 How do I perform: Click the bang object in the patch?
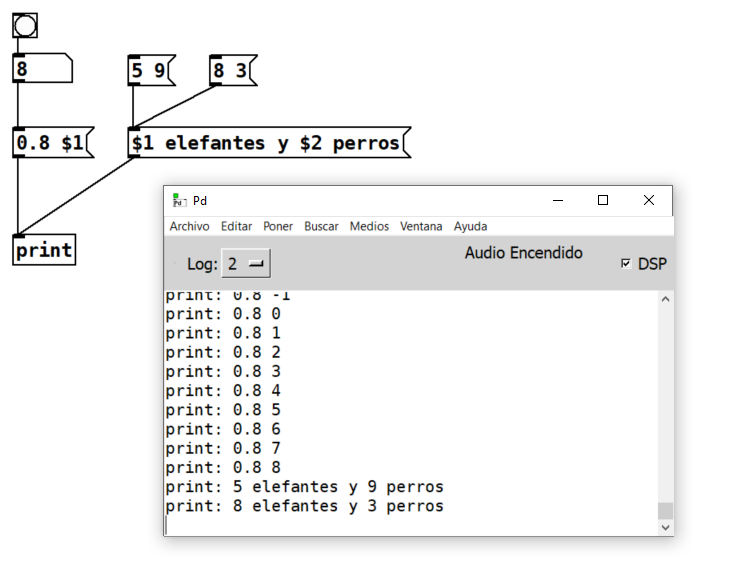[x=25, y=26]
